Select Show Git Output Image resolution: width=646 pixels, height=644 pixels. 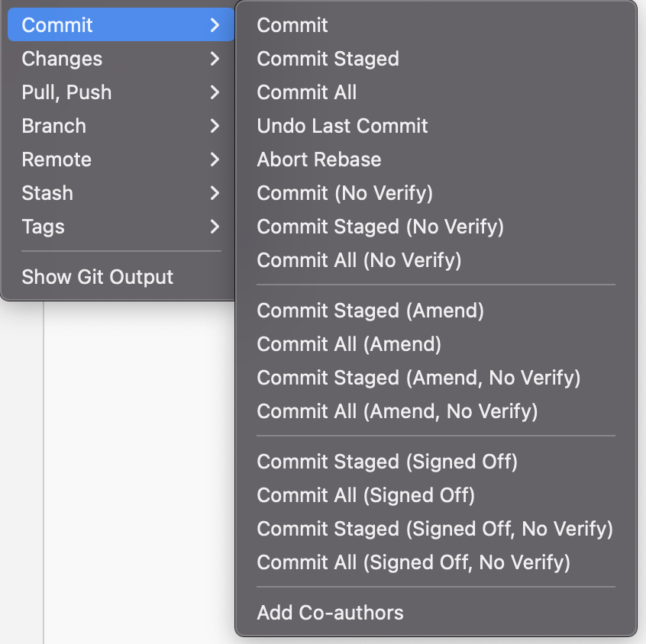(121, 277)
